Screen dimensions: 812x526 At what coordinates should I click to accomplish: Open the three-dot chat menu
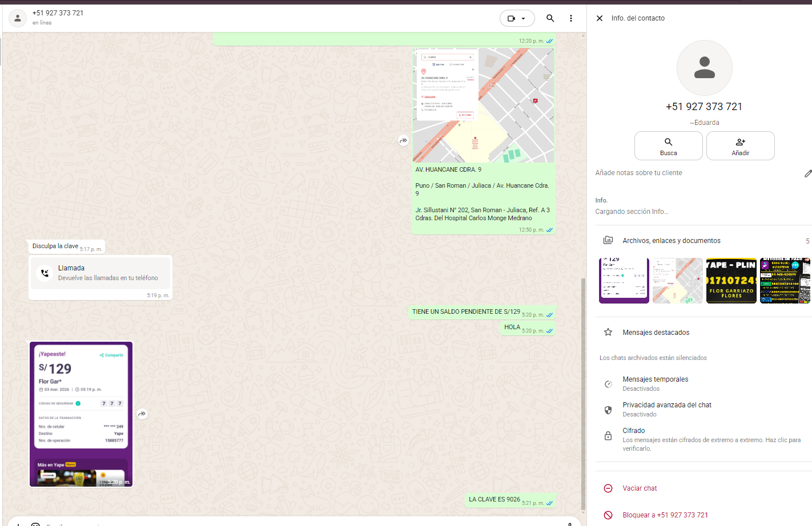(x=570, y=18)
